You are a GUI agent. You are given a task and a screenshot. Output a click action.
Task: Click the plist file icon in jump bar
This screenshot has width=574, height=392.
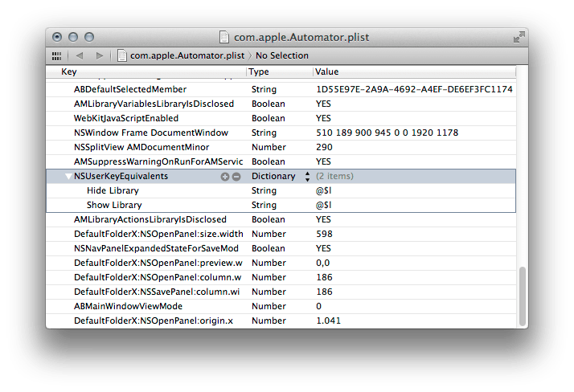point(122,55)
